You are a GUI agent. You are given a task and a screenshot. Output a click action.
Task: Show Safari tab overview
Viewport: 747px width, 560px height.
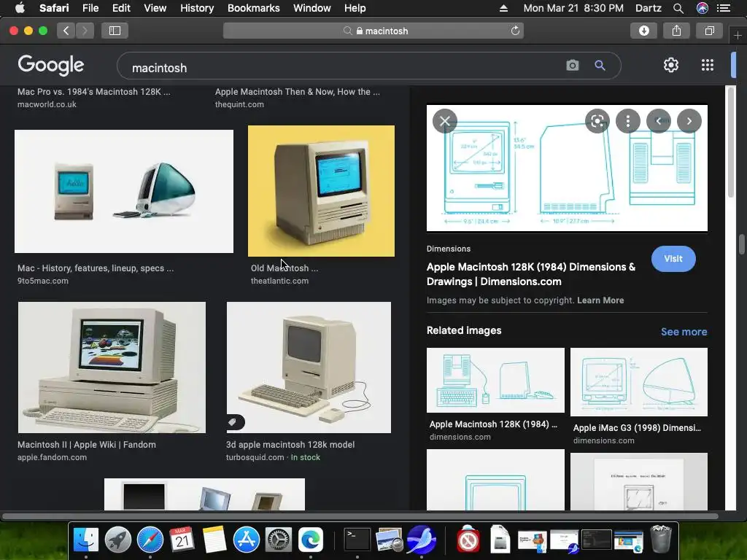click(x=709, y=31)
